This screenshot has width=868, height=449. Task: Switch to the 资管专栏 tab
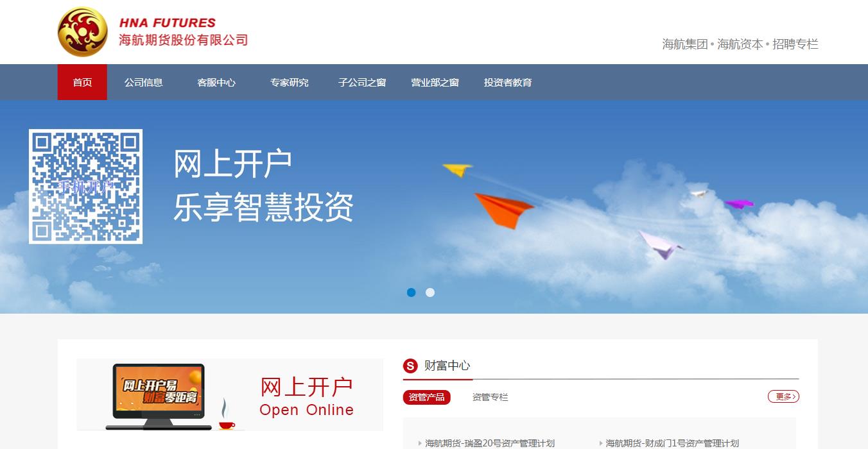(490, 397)
